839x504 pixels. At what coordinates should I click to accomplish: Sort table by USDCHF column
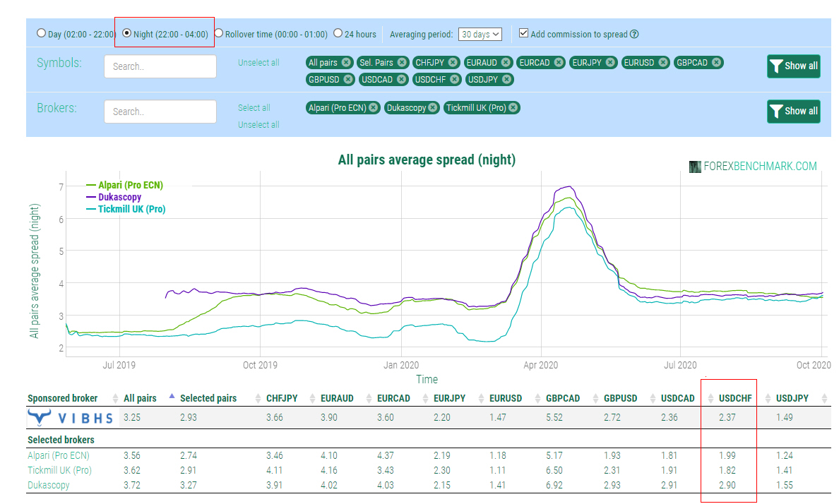(734, 398)
